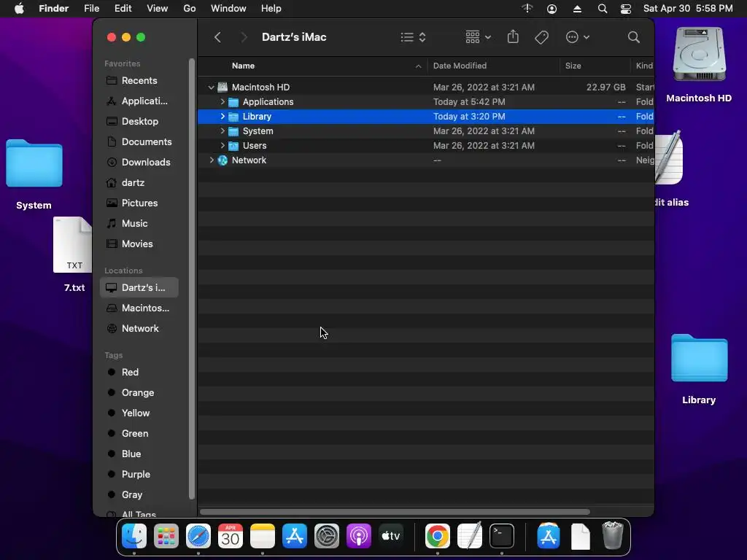The height and width of the screenshot is (560, 747).
Task: Expand the System folder row
Action: 222,131
